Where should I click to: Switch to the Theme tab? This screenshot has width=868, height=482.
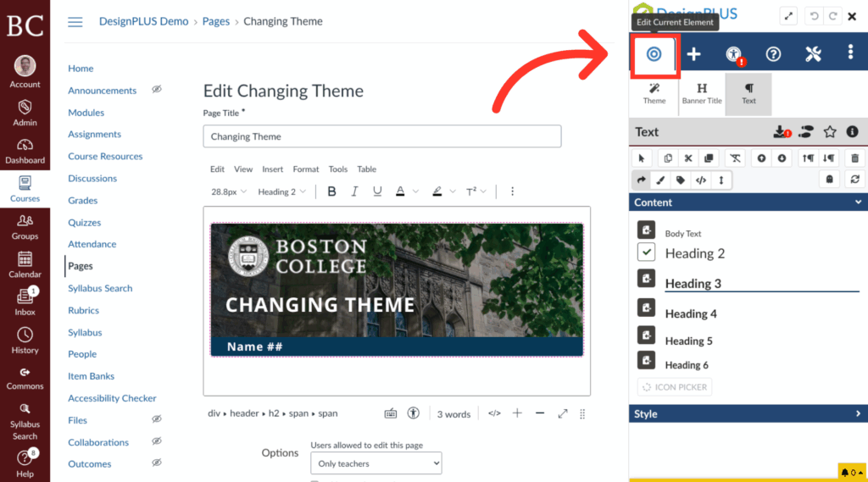[x=654, y=93]
